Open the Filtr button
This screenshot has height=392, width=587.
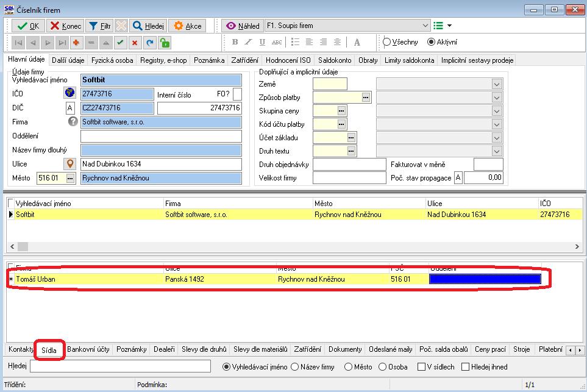pos(100,26)
